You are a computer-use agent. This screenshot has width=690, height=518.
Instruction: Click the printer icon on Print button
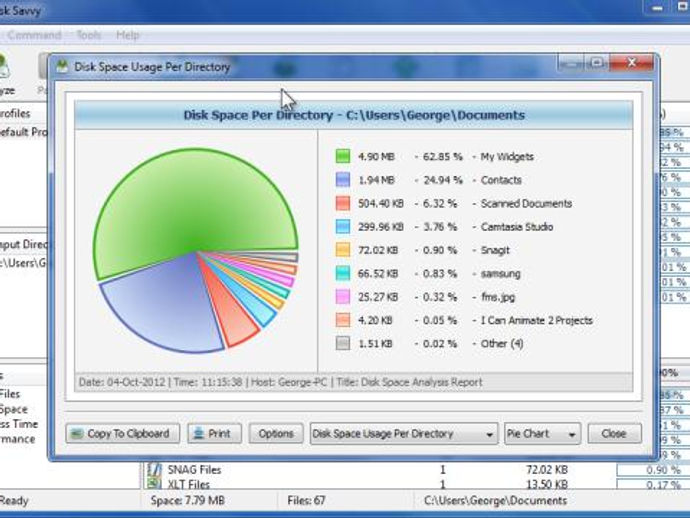(x=199, y=434)
